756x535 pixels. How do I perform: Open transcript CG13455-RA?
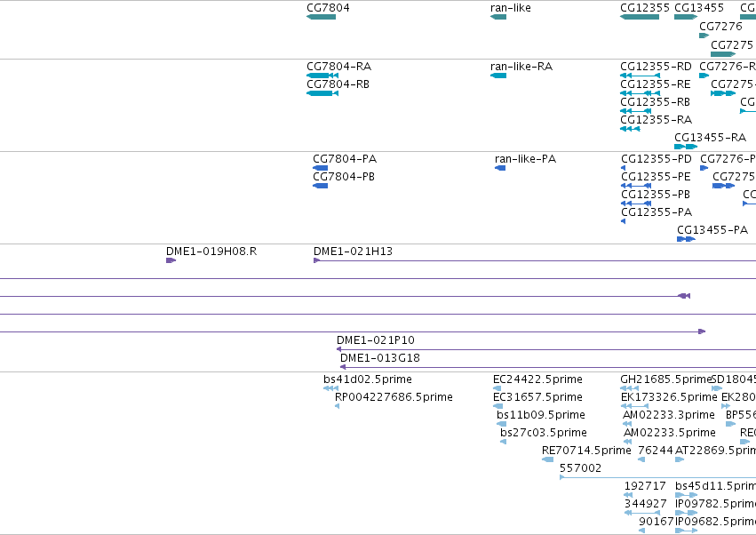(710, 138)
